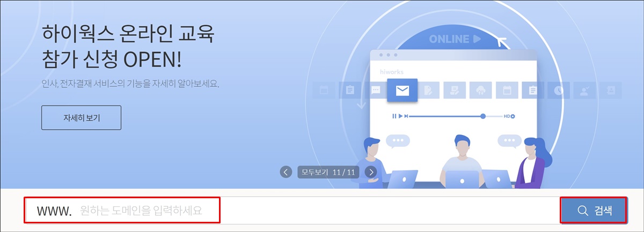
Task: Click the 자세히 보기 button
Action: [81, 118]
